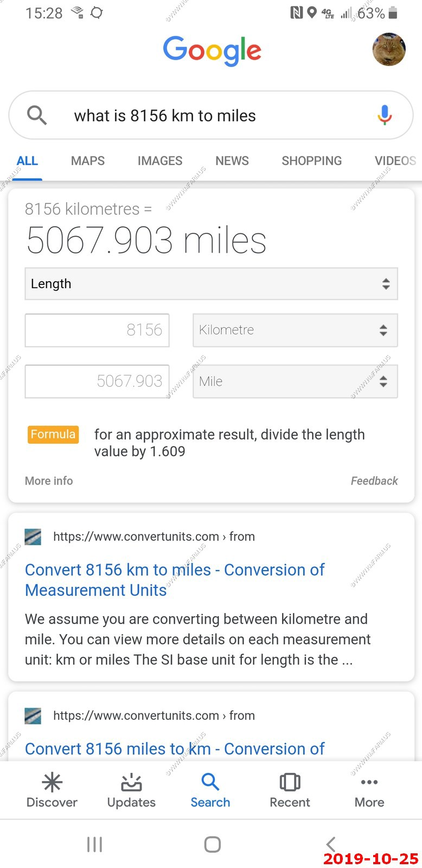Select the Search icon in bottom bar
This screenshot has height=868, width=422.
210,782
